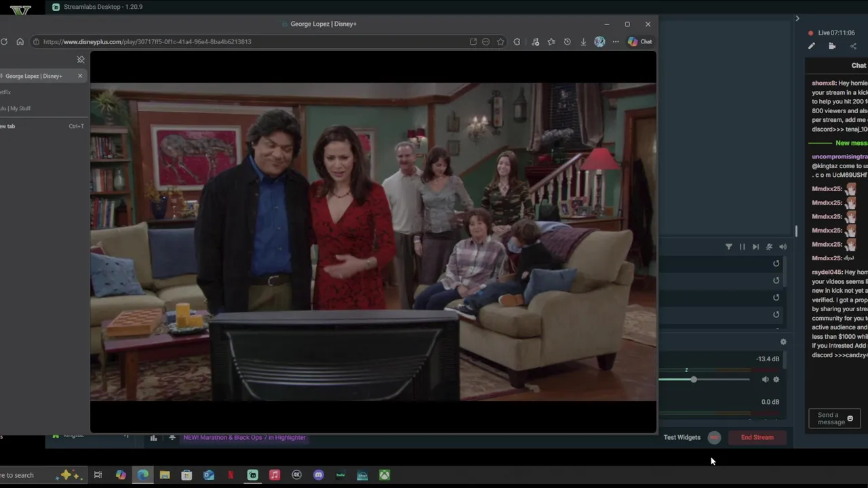Open File Explorer from taskbar

click(x=165, y=475)
